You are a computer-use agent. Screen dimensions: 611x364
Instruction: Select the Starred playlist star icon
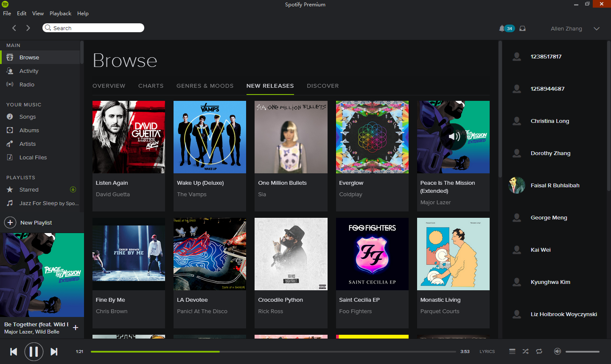pos(10,189)
